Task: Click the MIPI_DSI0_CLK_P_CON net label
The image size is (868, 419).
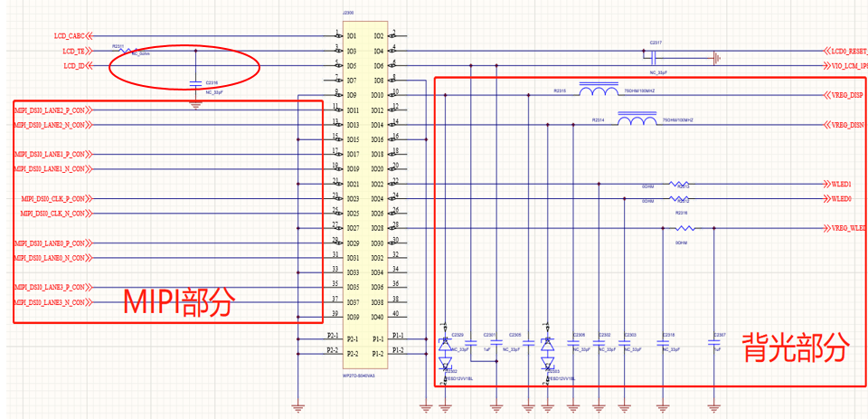Action: (x=53, y=198)
